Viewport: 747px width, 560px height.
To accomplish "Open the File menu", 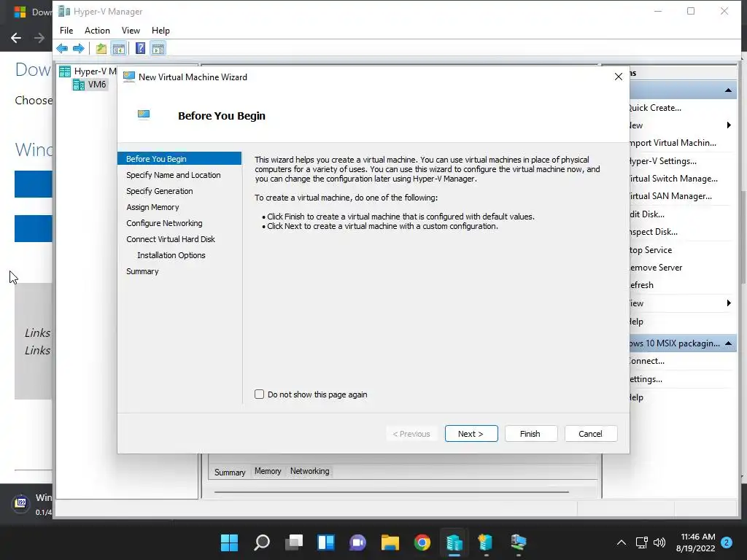I will (x=66, y=31).
